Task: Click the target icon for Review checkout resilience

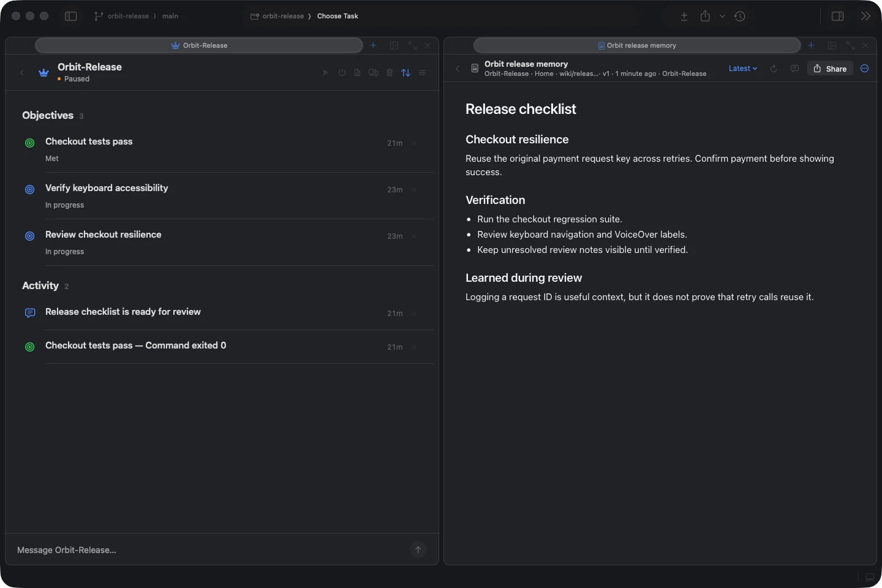Action: click(x=29, y=236)
